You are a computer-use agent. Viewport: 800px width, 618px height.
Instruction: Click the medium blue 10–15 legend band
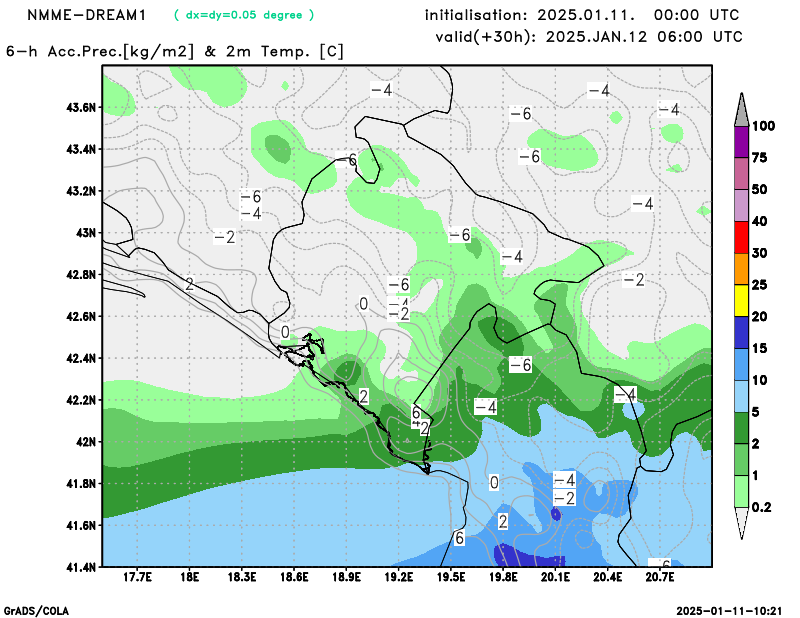(x=741, y=364)
